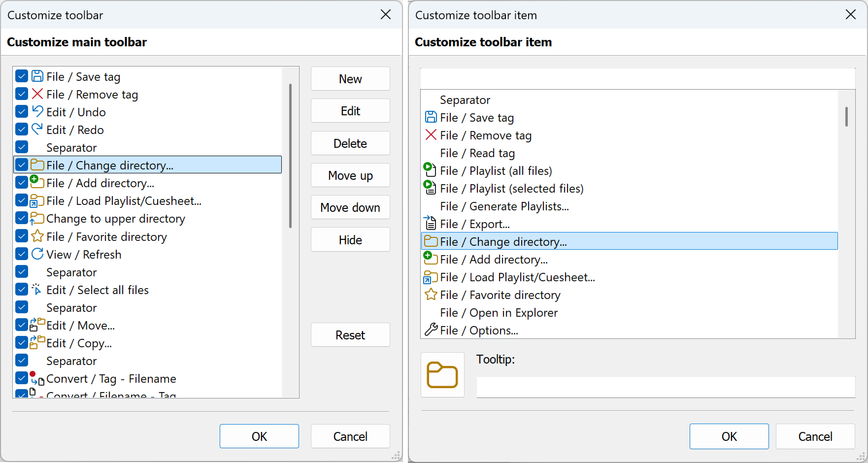This screenshot has height=463, width=868.
Task: Select 'File / Open in Explorer' entry
Action: [x=499, y=313]
